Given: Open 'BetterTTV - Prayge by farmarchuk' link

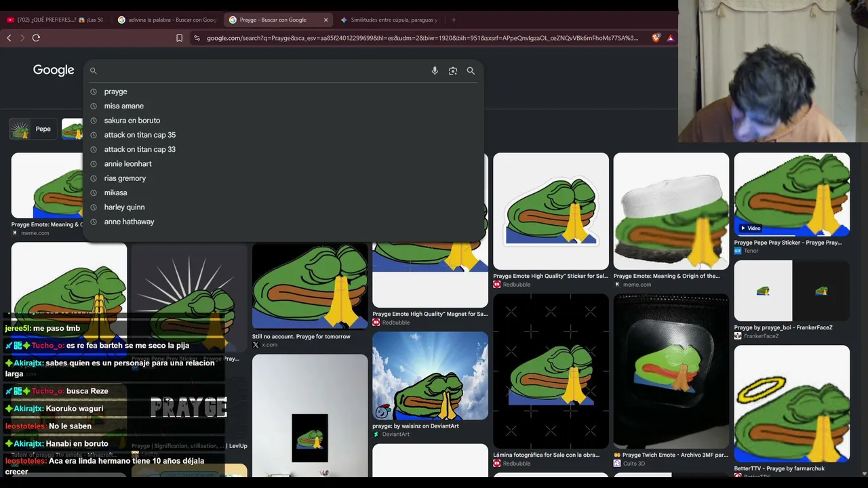Looking at the screenshot, I should (x=779, y=468).
